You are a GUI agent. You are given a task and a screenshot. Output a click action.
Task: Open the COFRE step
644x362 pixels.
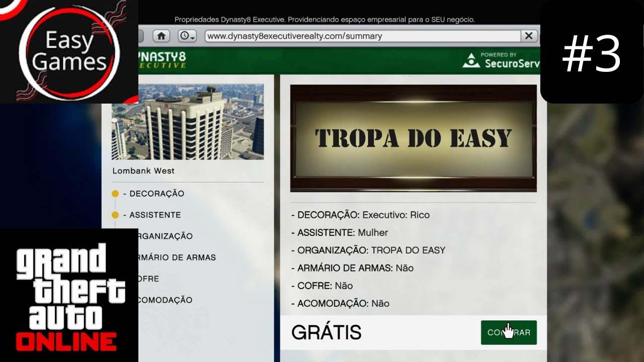coord(149,279)
